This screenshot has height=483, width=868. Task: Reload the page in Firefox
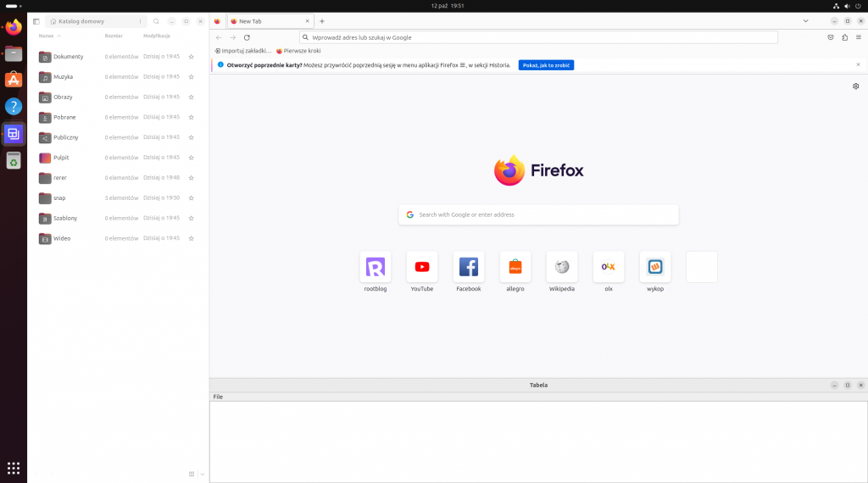coord(247,37)
